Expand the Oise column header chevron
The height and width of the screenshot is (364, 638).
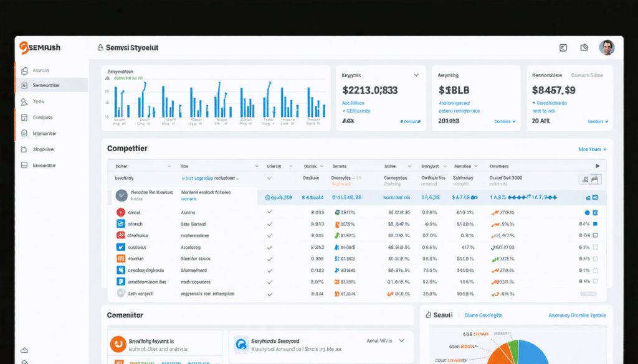pos(256,166)
